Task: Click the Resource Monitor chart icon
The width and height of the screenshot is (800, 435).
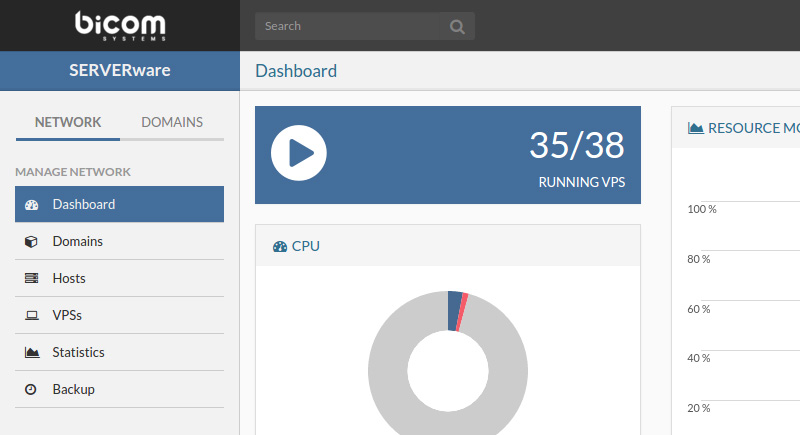Action: tap(696, 128)
